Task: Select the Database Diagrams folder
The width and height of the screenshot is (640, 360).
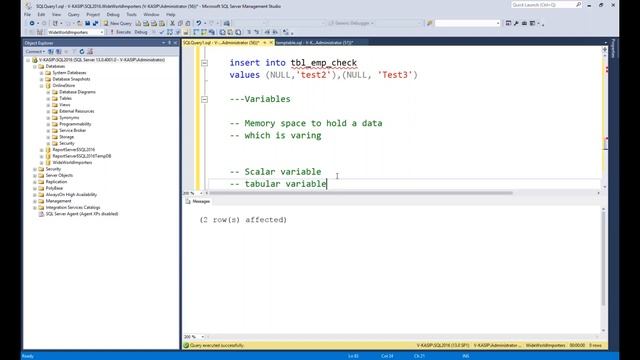Action: 77,92
